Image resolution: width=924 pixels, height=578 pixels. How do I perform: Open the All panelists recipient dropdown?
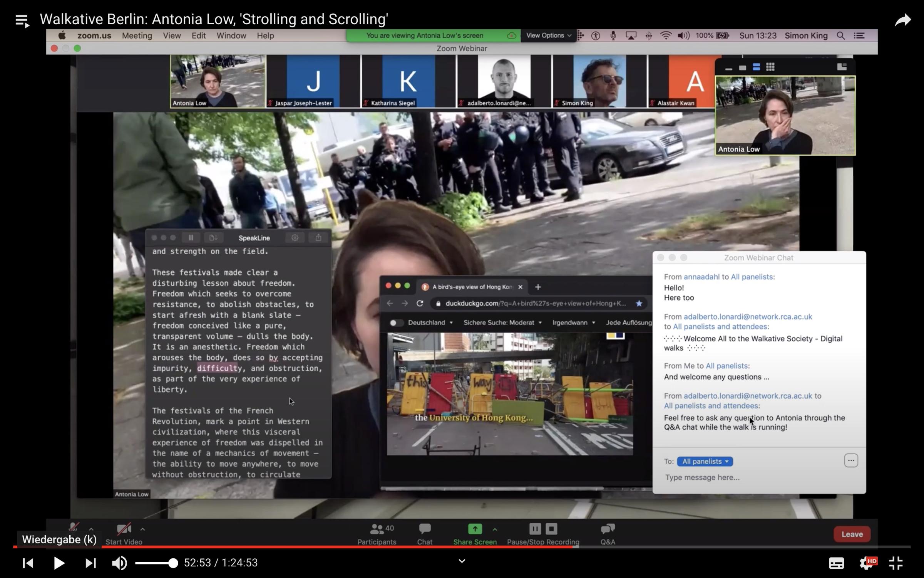tap(705, 461)
